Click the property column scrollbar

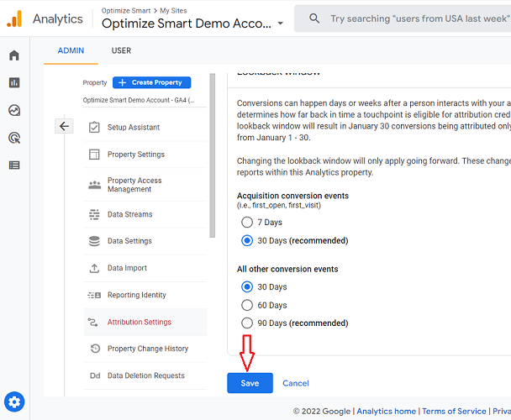coord(213,155)
